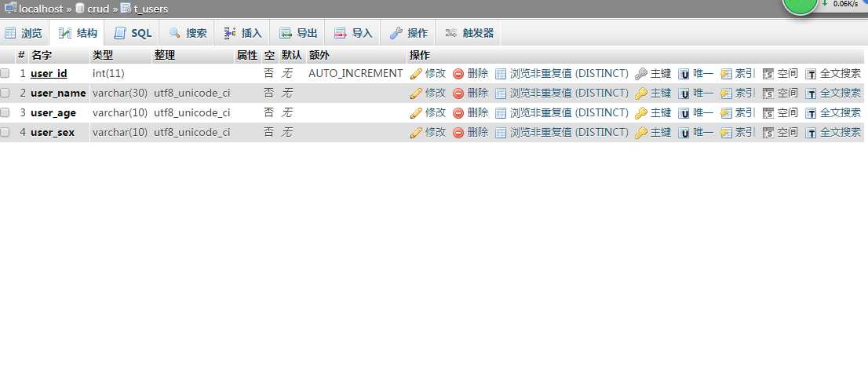
Task: Go to the 搜索 (Search) tab
Action: [187, 33]
